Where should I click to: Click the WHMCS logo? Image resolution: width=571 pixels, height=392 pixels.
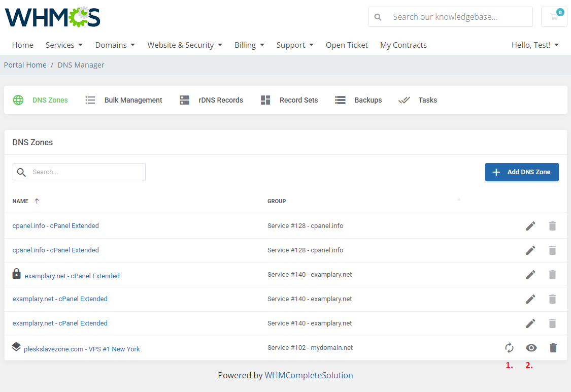(x=52, y=17)
